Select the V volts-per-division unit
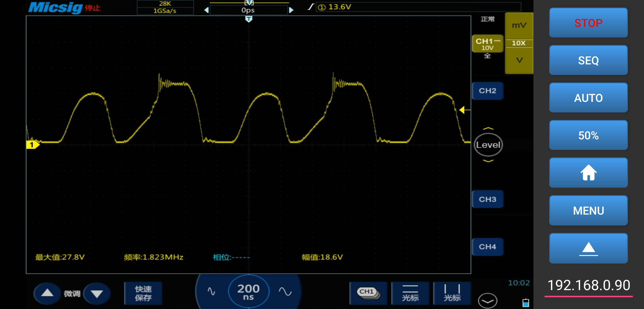 click(x=519, y=60)
